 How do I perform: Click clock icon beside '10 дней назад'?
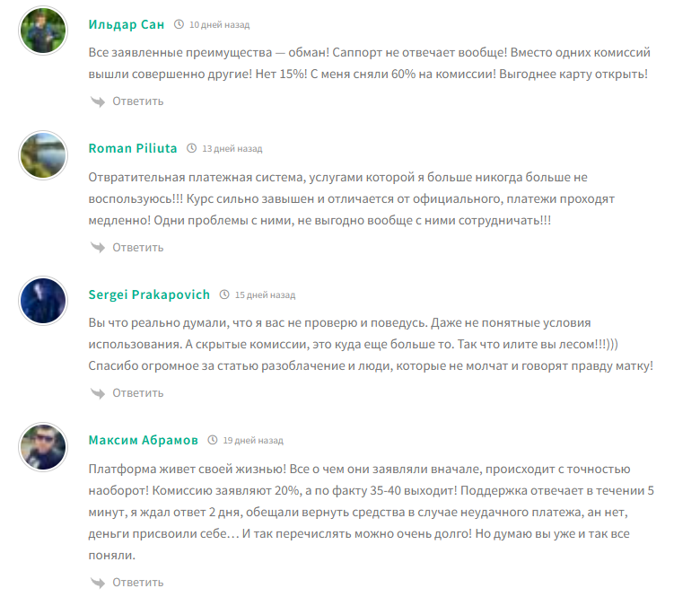(179, 25)
